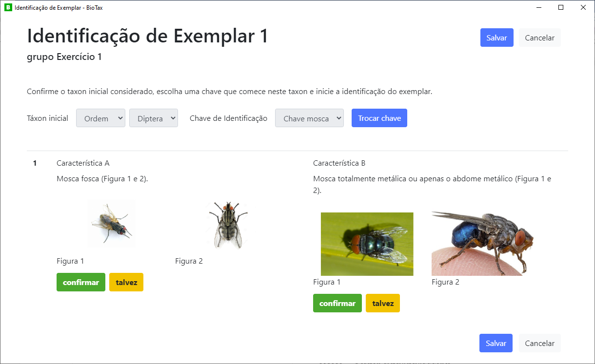Click the 'Identificação de Exemplar 1' heading

click(x=148, y=36)
